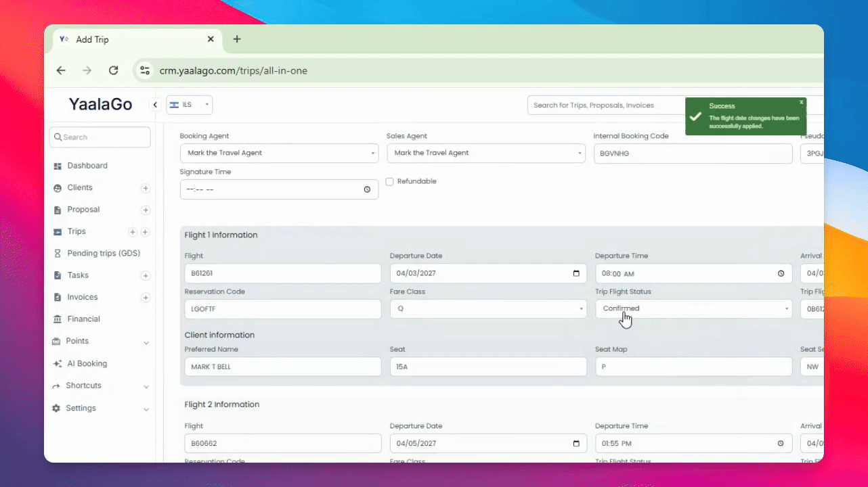Open the Flight 1 Trip Flight Status dropdown

pos(693,308)
